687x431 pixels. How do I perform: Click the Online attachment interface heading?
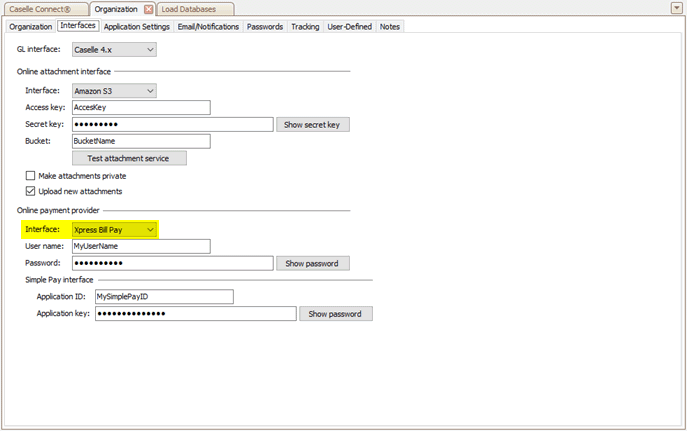pyautogui.click(x=64, y=71)
